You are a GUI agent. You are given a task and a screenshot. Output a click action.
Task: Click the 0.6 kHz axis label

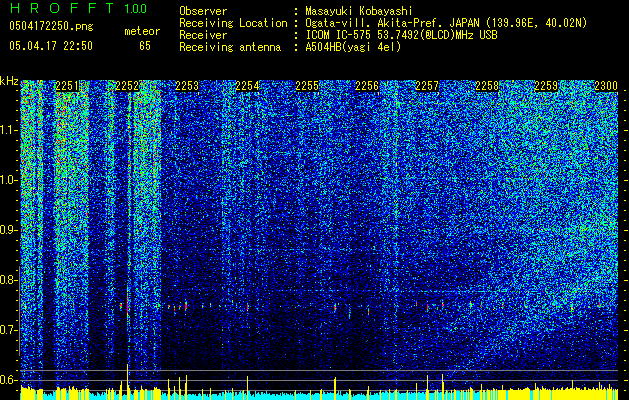click(x=9, y=380)
